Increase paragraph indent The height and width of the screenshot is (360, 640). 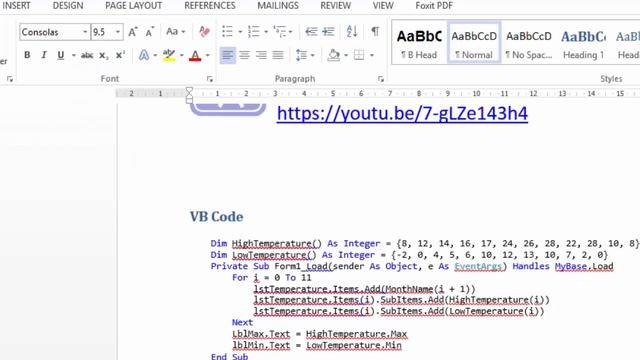click(x=329, y=31)
